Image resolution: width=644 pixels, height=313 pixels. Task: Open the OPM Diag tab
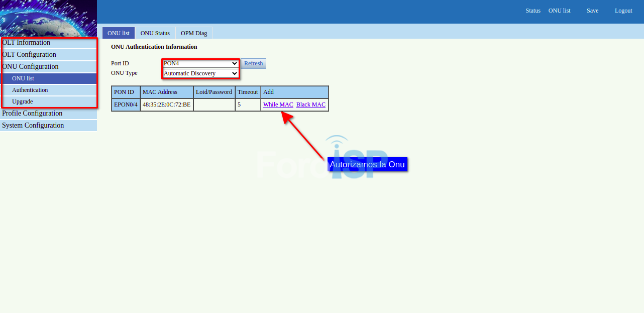tap(194, 33)
